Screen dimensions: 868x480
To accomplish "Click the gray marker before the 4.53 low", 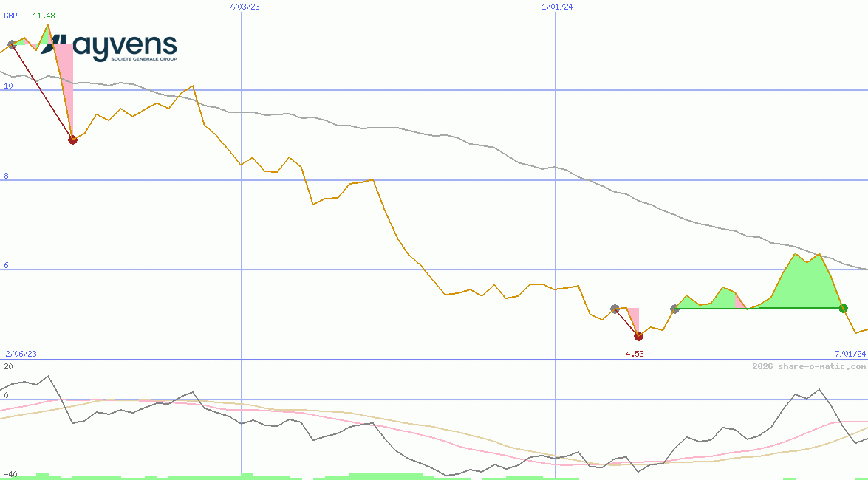I will coord(615,309).
